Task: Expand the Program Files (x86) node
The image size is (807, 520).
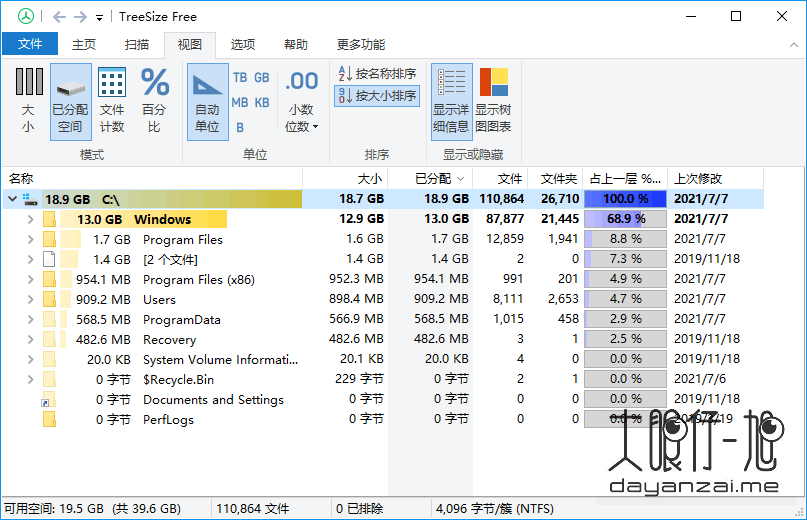Action: pos(30,280)
